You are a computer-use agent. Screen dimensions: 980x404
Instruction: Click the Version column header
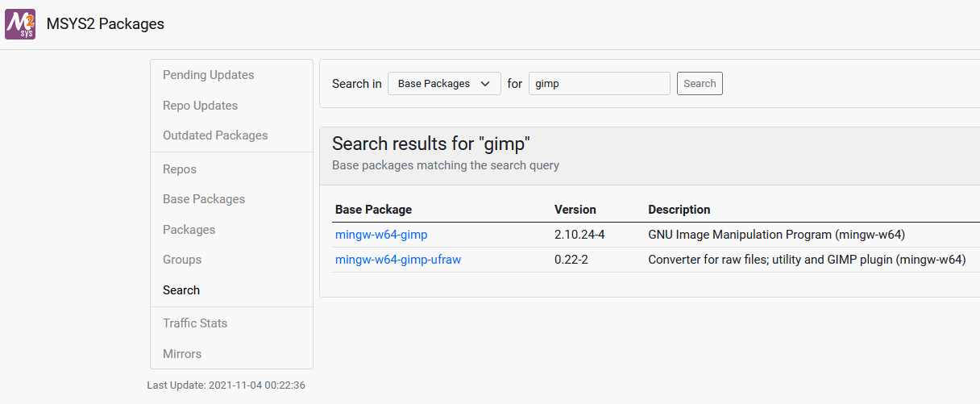click(x=575, y=210)
